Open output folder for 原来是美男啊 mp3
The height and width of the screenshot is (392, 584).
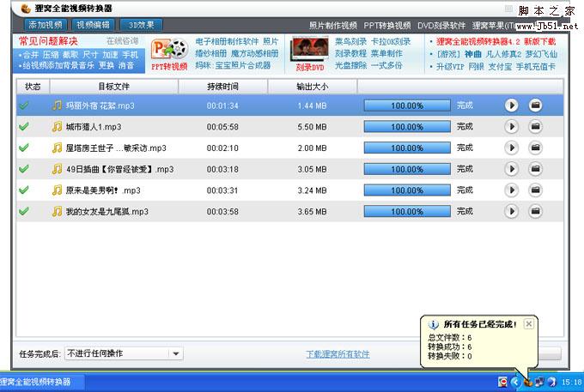[535, 190]
